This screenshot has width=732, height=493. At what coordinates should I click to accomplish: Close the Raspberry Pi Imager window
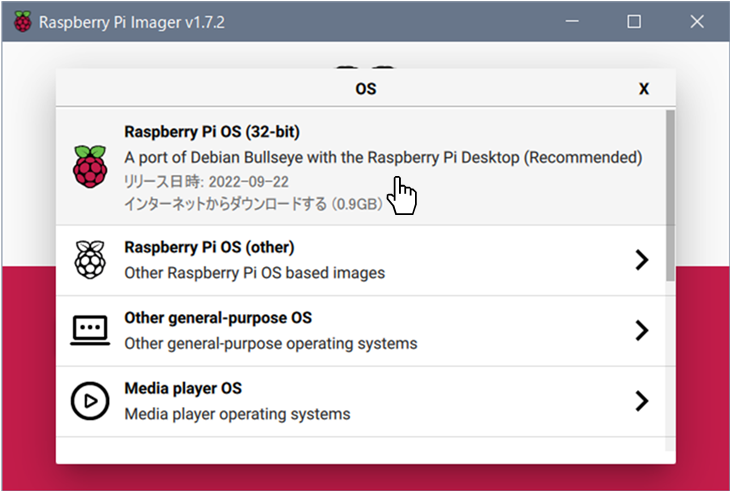click(697, 21)
